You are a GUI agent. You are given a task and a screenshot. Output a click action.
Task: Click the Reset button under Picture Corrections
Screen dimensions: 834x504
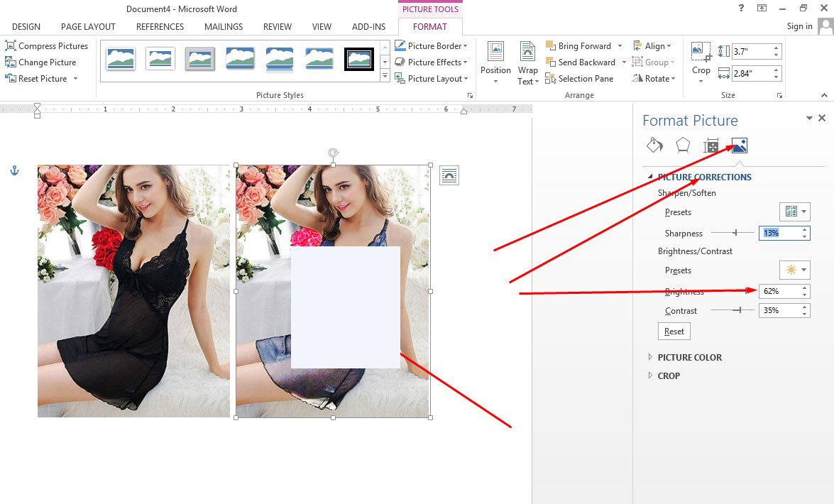pos(674,331)
